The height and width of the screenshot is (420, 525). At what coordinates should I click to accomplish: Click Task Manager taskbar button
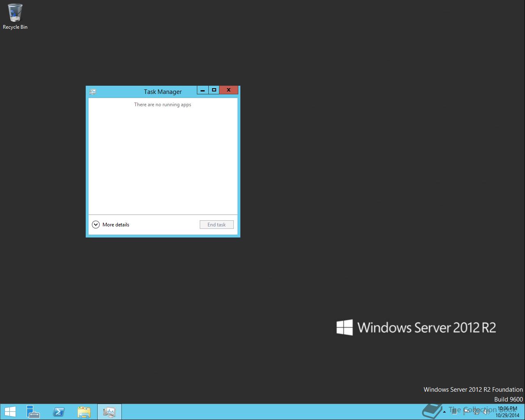point(110,412)
